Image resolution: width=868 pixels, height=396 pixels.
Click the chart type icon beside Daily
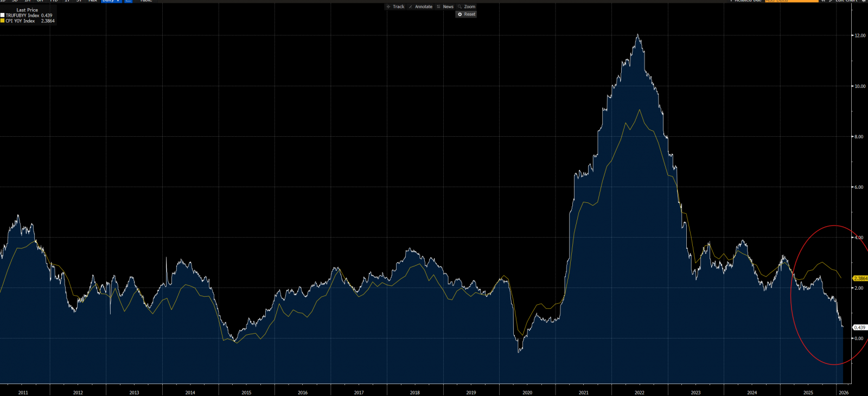[x=129, y=1]
